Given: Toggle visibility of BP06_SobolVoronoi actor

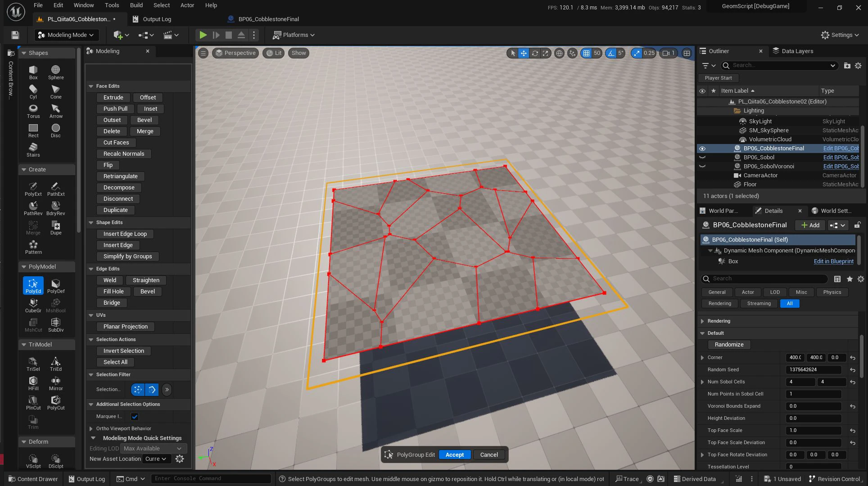Looking at the screenshot, I should [702, 166].
